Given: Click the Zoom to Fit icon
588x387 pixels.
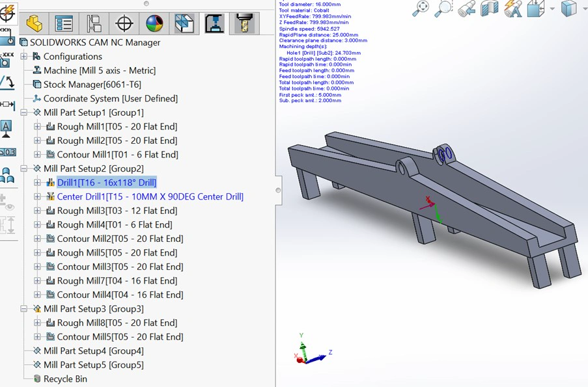Looking at the screenshot, I should point(421,8).
